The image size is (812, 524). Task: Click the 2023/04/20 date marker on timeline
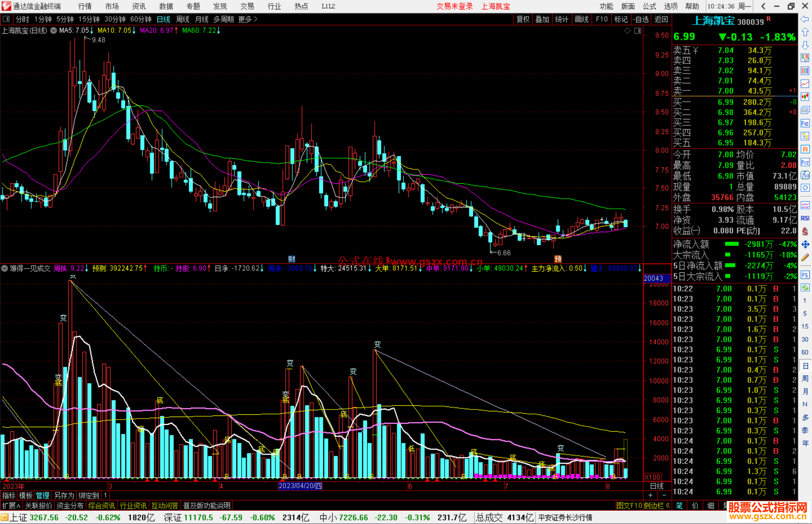coord(300,486)
